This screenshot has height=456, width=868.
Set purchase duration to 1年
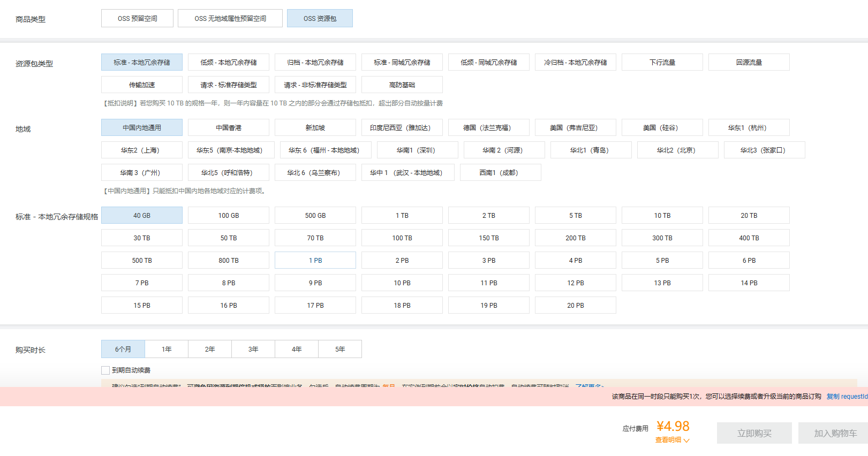pos(167,349)
